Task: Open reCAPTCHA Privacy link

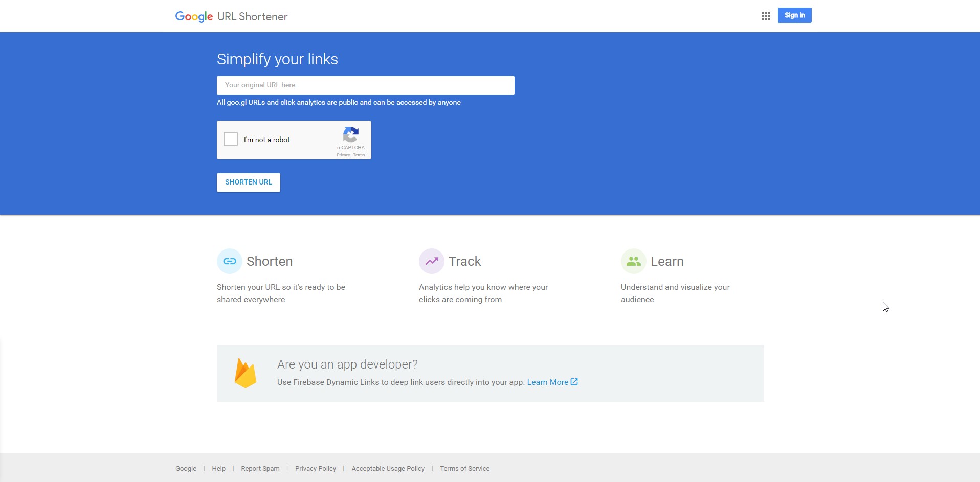Action: coord(343,155)
